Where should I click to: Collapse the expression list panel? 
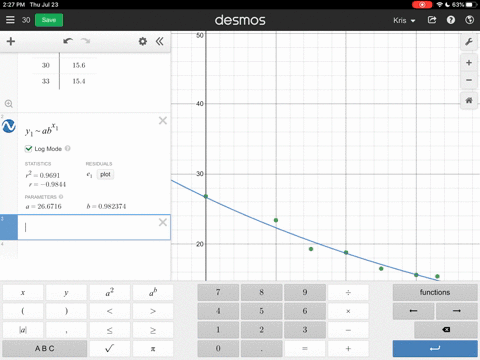click(160, 41)
